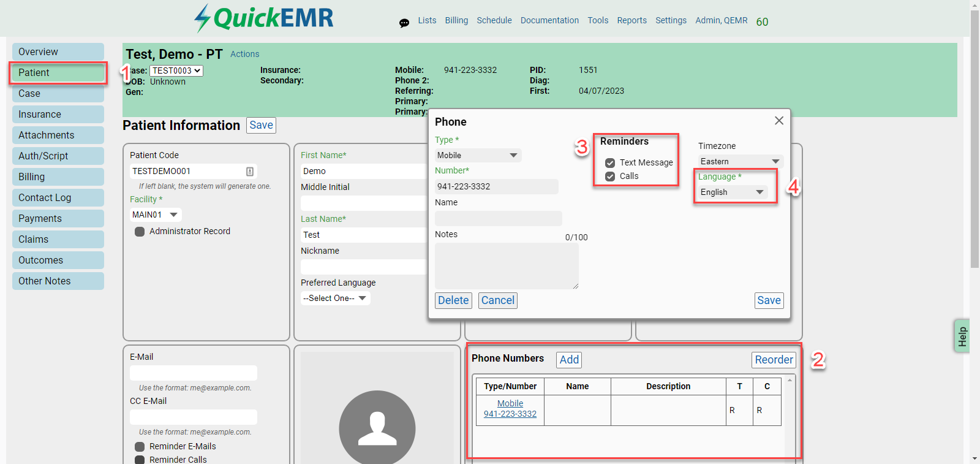
Task: Open the Preferred Language dropdown
Action: (336, 299)
